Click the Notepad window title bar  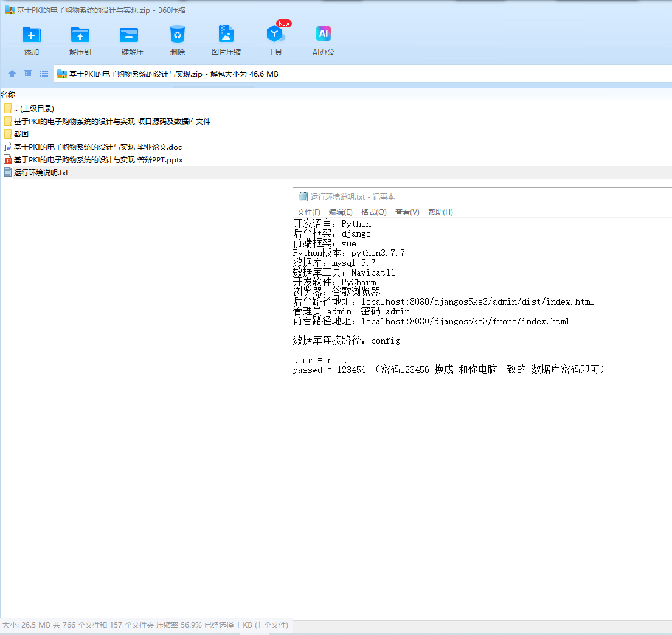tap(482, 196)
